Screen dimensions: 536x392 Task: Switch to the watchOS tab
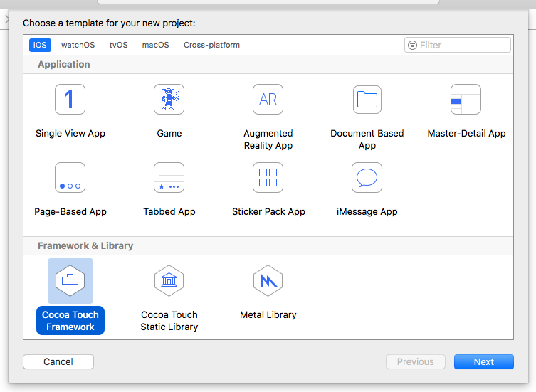coord(78,45)
